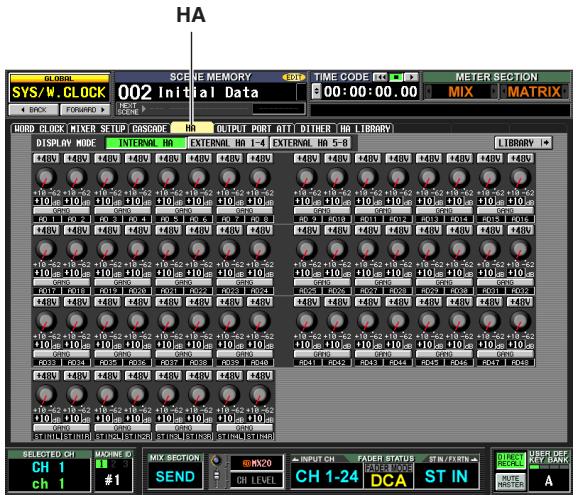Toggle GANG for AD 9 and AD10
The width and height of the screenshot is (576, 495).
(322, 211)
